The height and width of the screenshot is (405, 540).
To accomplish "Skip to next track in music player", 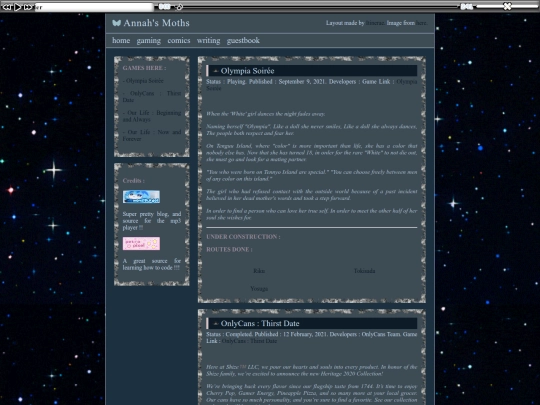I will [28, 7].
